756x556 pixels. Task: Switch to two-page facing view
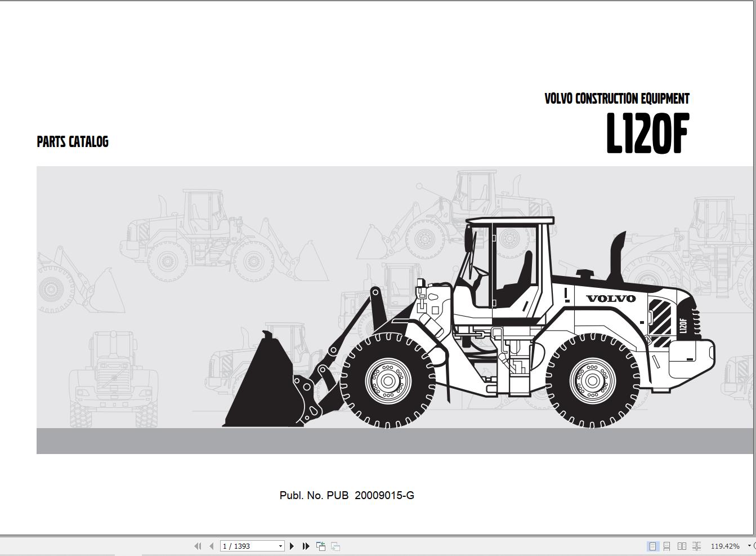[x=682, y=546]
